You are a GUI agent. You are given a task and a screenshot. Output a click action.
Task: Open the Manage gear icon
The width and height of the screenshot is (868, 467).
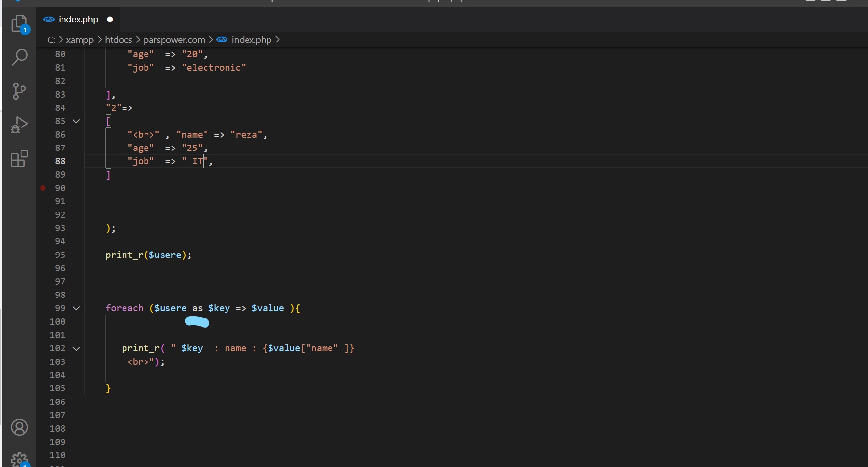click(20, 460)
